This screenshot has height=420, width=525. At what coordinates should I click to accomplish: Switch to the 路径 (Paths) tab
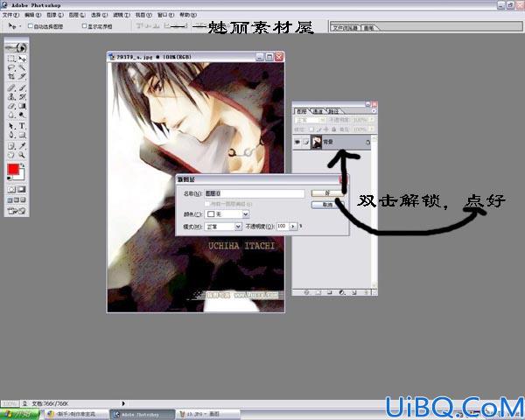pyautogui.click(x=332, y=111)
